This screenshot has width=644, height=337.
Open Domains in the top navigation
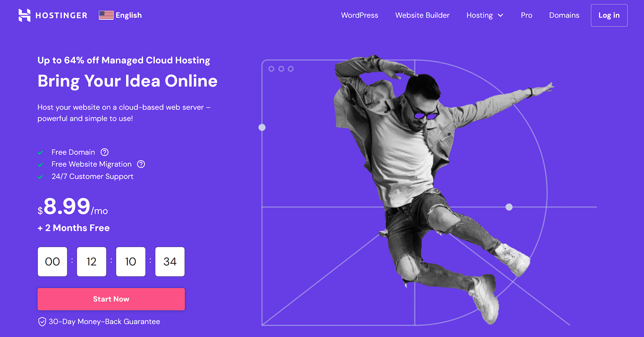click(x=564, y=15)
